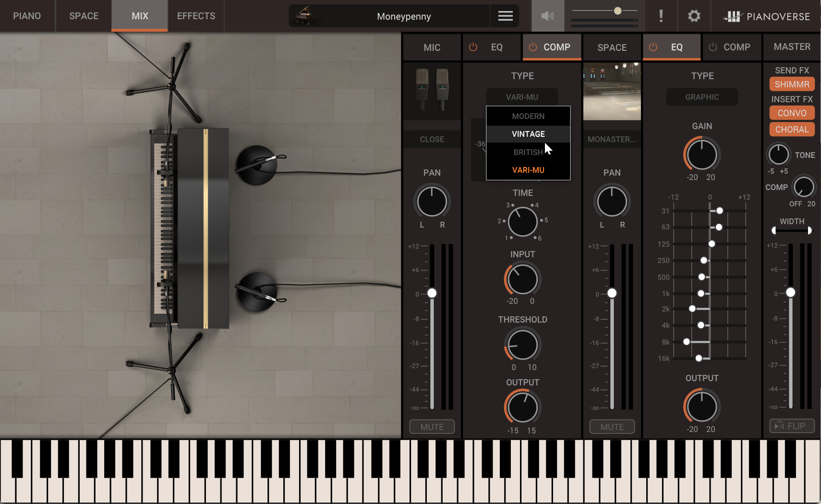The height and width of the screenshot is (504, 821).
Task: Click the space PAN knob
Action: click(x=612, y=202)
